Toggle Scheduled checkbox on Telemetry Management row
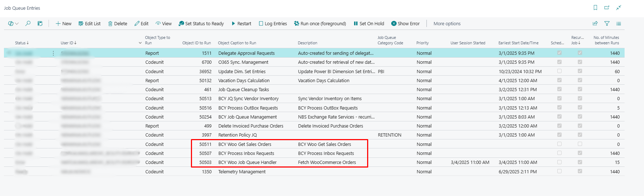 coord(559,171)
